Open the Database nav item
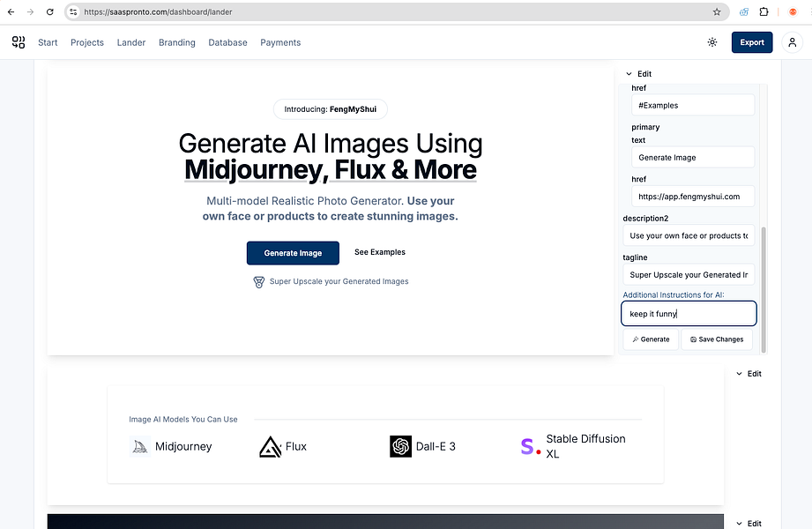The image size is (812, 529). [227, 42]
